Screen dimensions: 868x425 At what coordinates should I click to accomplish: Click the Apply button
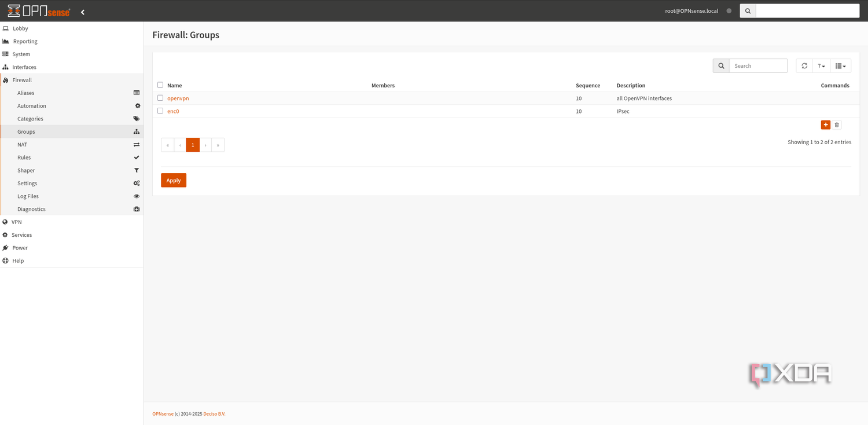(174, 180)
